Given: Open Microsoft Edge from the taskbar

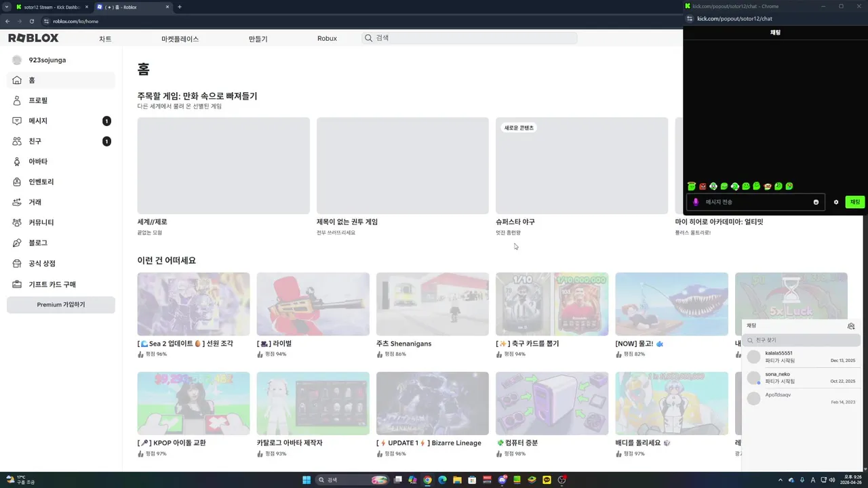Looking at the screenshot, I should click(x=442, y=480).
